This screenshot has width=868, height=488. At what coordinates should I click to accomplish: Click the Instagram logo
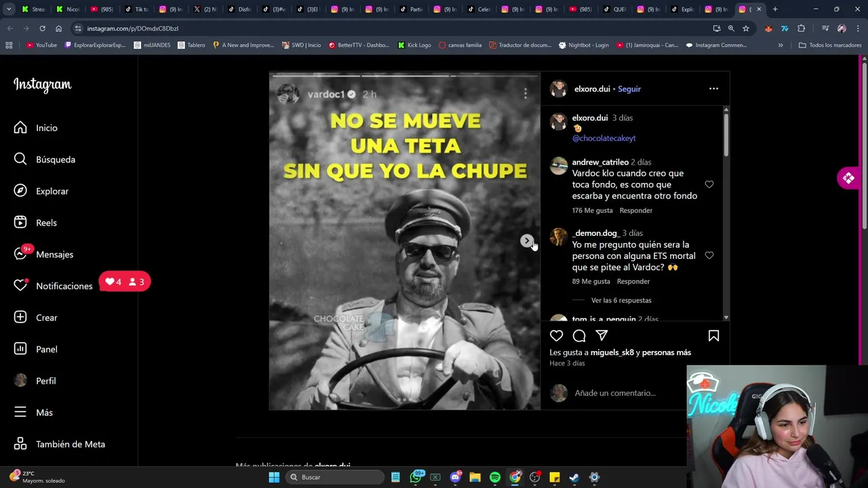click(42, 85)
